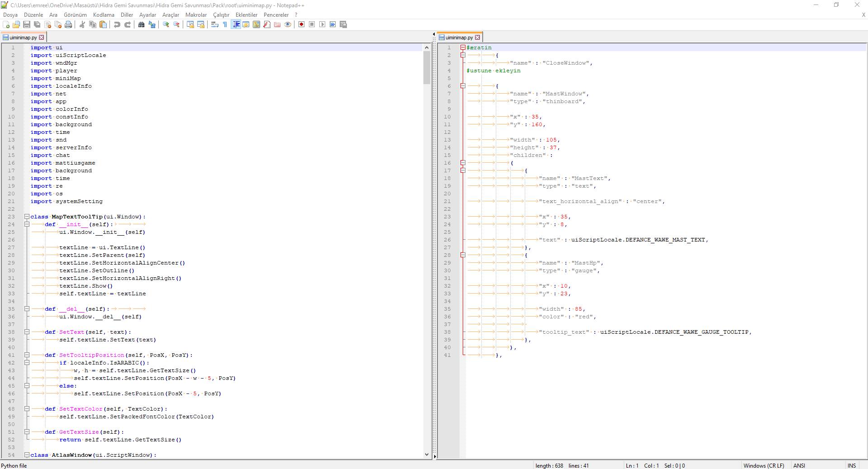
Task: Close the left uiminimap.py tab
Action: 42,38
